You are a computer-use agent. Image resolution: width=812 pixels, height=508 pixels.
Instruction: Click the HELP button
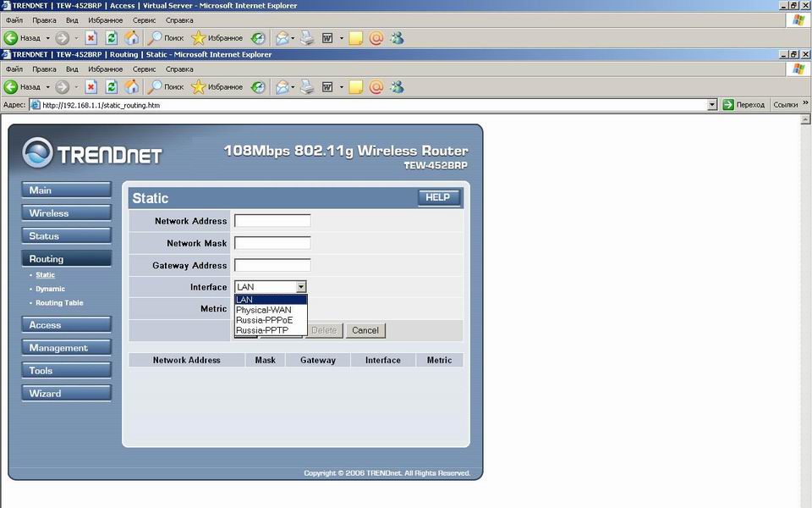[438, 197]
